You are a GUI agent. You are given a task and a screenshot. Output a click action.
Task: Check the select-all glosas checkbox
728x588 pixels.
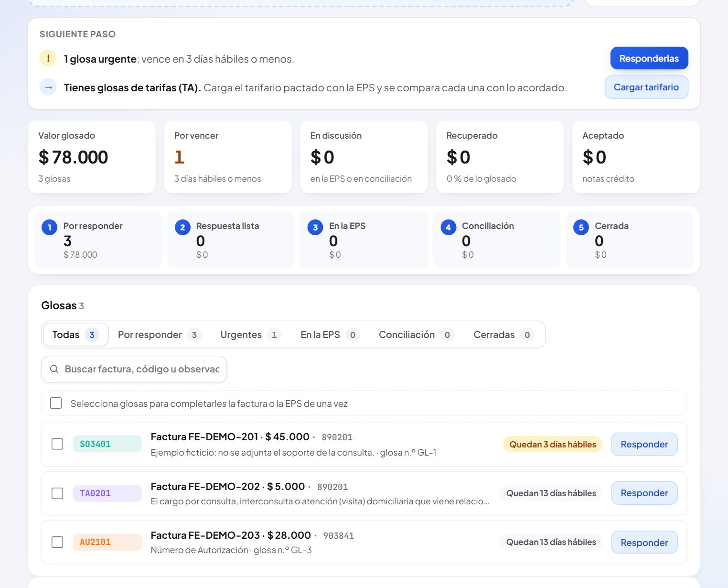56,403
